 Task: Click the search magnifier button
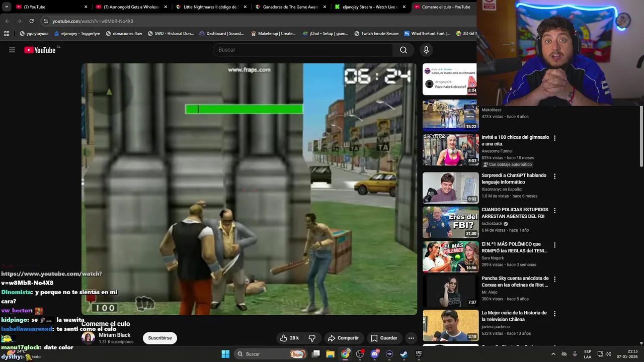404,50
